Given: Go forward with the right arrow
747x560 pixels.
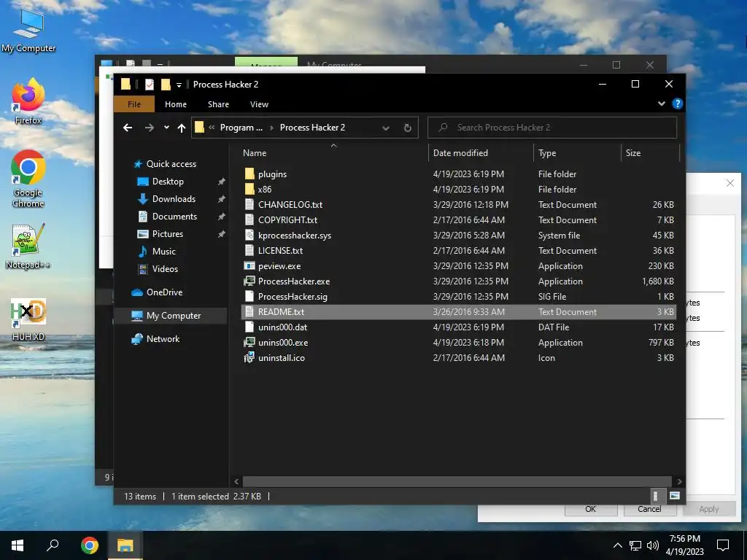Looking at the screenshot, I should pos(149,128).
